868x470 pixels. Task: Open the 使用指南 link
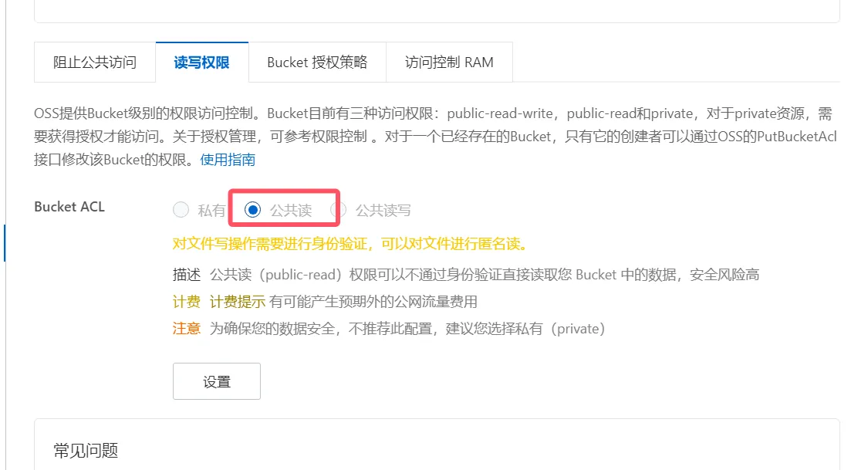click(x=228, y=160)
